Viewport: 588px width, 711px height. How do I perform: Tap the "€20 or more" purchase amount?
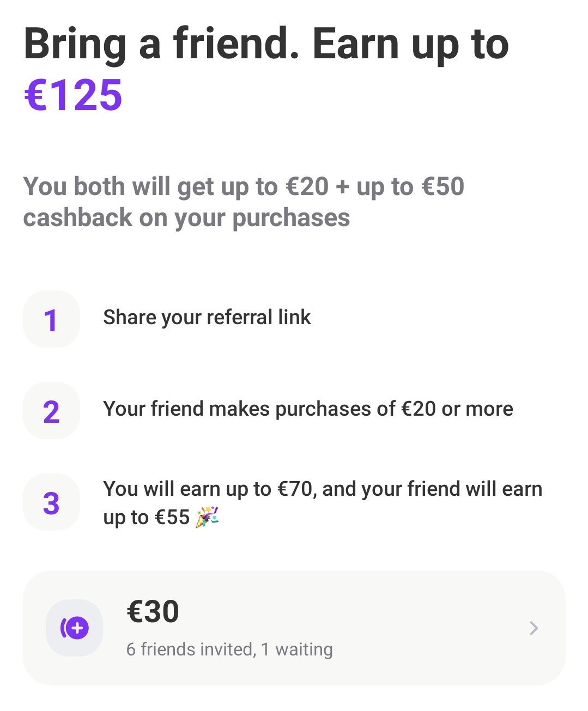tap(457, 409)
